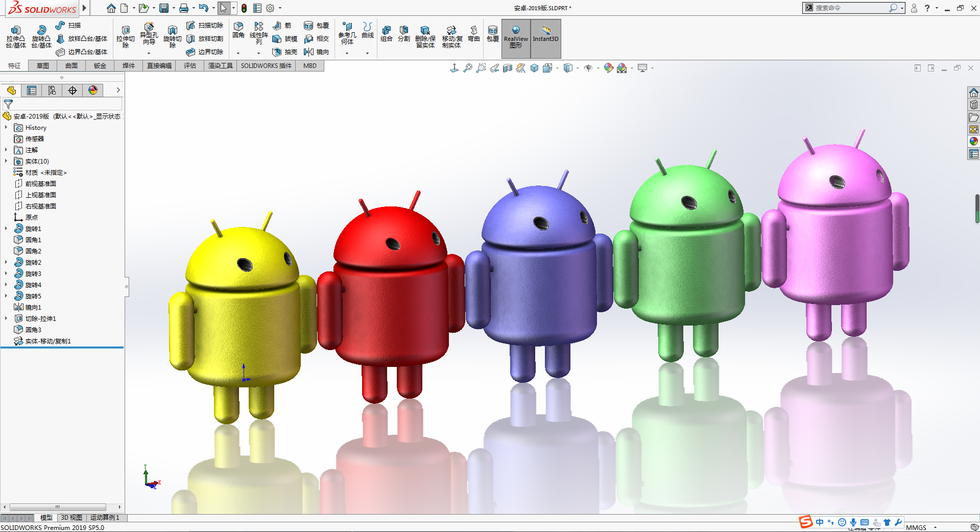
Task: Switch to the 曲面 (Surface) tab
Action: coord(71,66)
